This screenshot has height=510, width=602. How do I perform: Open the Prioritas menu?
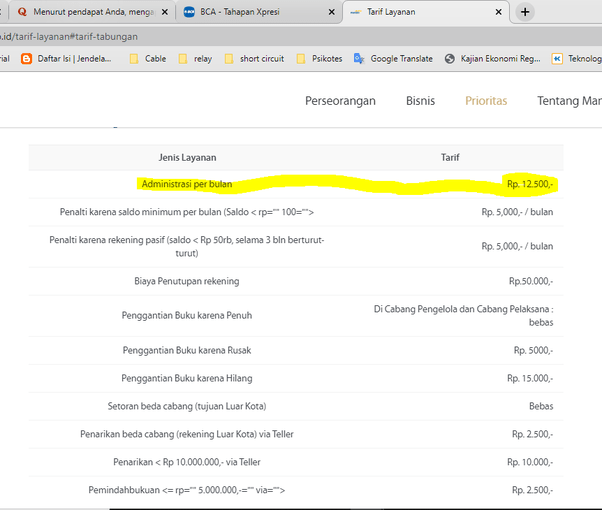pyautogui.click(x=486, y=101)
